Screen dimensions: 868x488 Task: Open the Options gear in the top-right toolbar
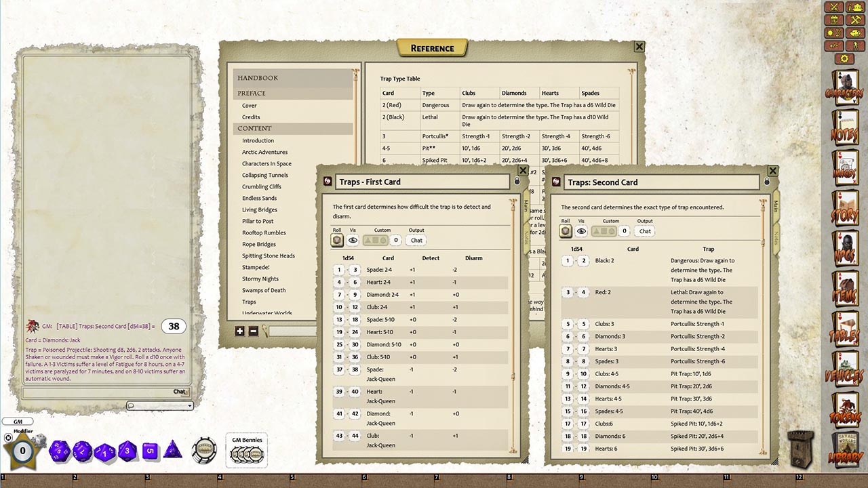(x=844, y=58)
